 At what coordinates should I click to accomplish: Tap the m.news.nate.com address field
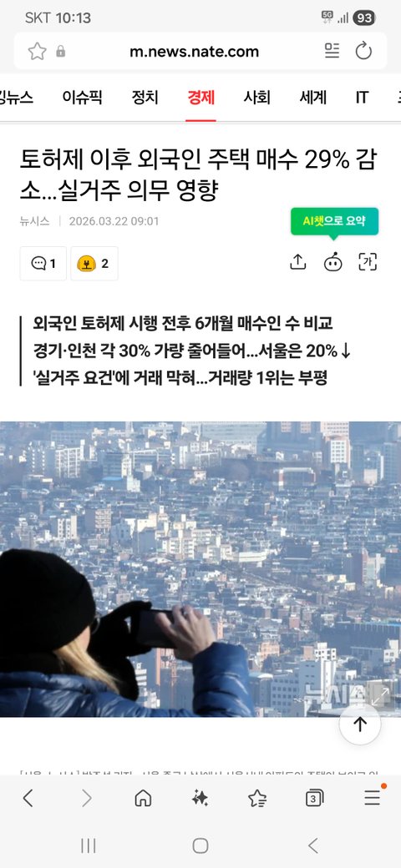[x=194, y=52]
